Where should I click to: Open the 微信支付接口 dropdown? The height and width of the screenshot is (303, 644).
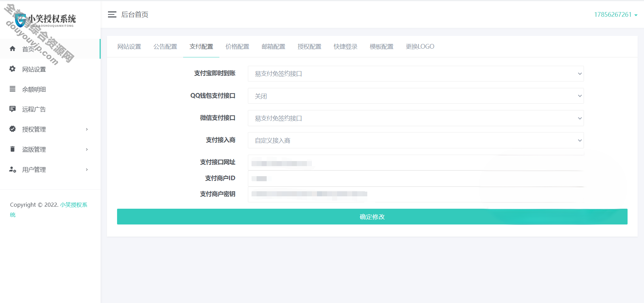(416, 118)
